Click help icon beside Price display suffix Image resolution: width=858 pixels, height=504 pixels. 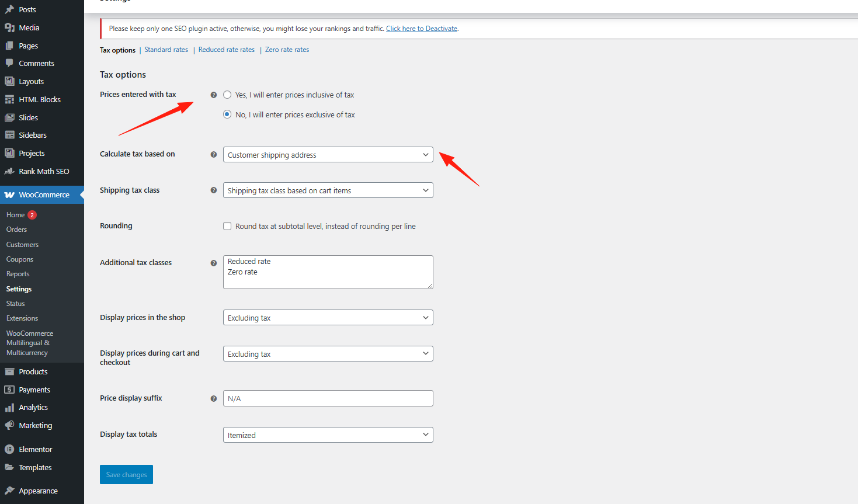214,398
